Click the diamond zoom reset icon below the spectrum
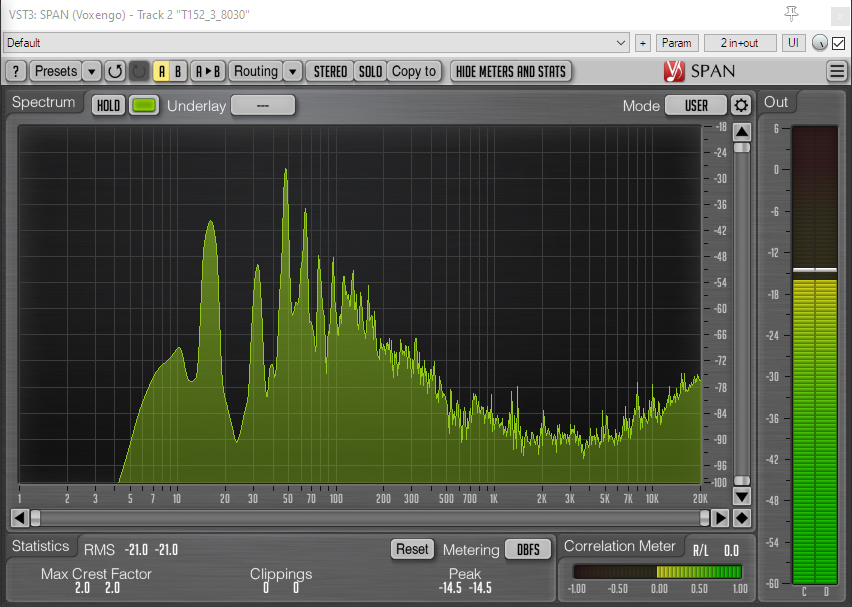 pos(741,517)
